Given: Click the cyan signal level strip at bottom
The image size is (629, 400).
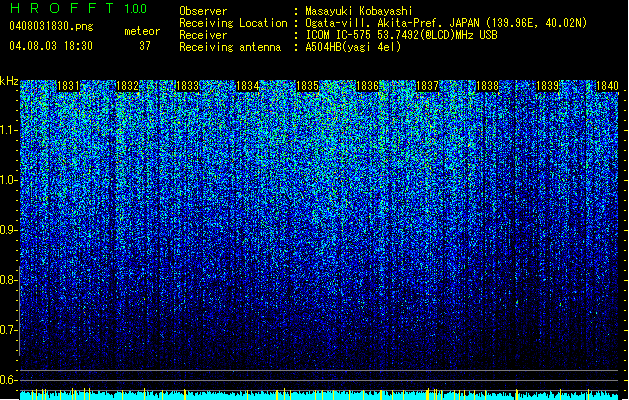Looking at the screenshot, I should tap(319, 395).
